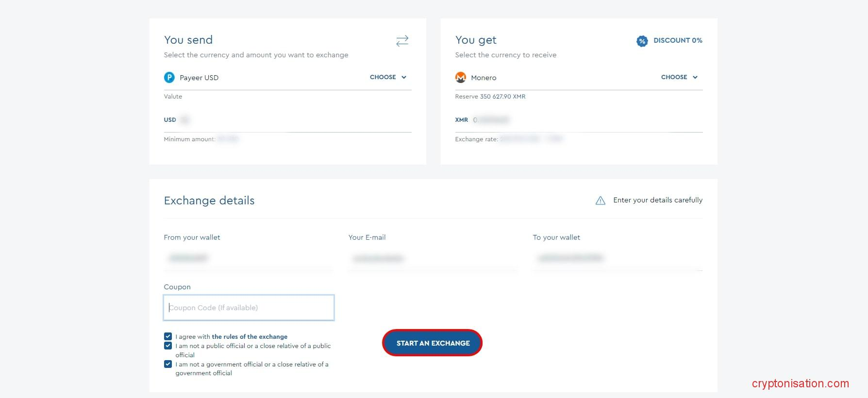Open the Payeer USD CHOOSE dropdown
Image resolution: width=868 pixels, height=398 pixels.
point(388,77)
